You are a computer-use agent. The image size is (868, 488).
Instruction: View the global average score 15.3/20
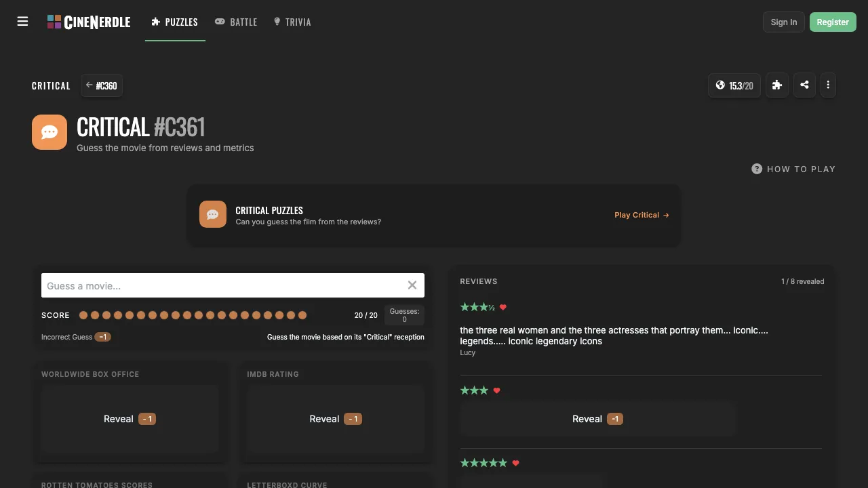(734, 85)
